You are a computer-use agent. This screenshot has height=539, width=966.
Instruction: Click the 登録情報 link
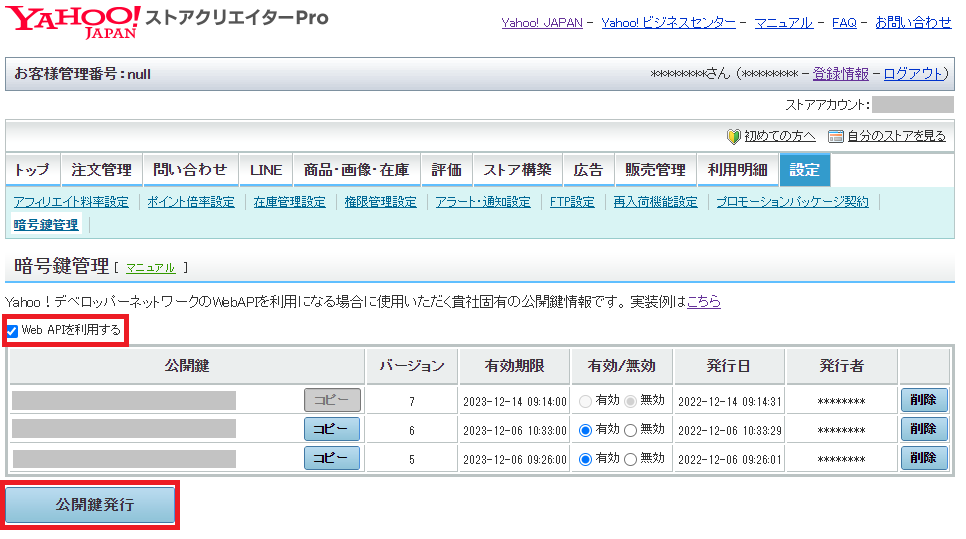point(840,74)
